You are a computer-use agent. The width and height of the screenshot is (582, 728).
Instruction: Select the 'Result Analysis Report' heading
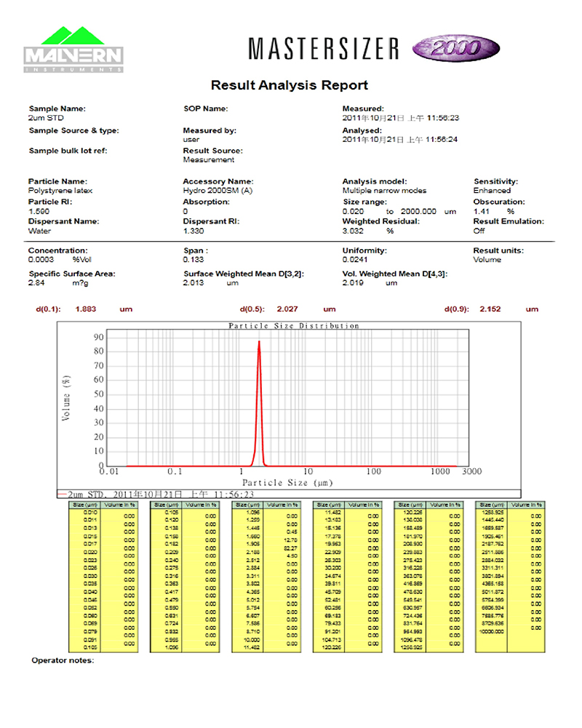click(x=289, y=85)
